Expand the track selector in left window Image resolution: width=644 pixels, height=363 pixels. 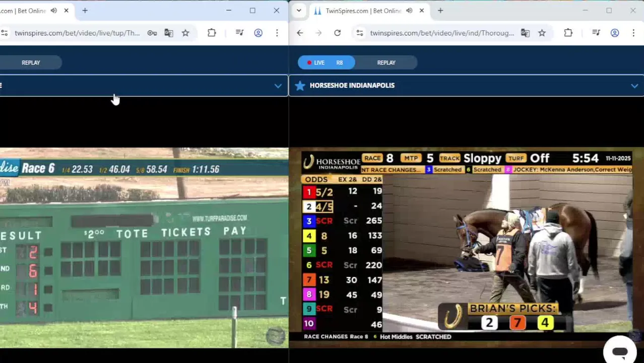278,86
